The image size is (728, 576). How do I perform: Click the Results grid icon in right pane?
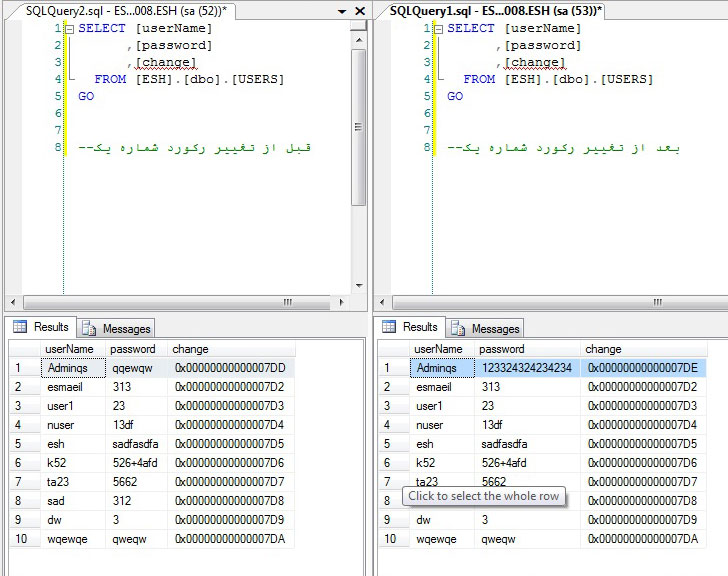click(388, 327)
